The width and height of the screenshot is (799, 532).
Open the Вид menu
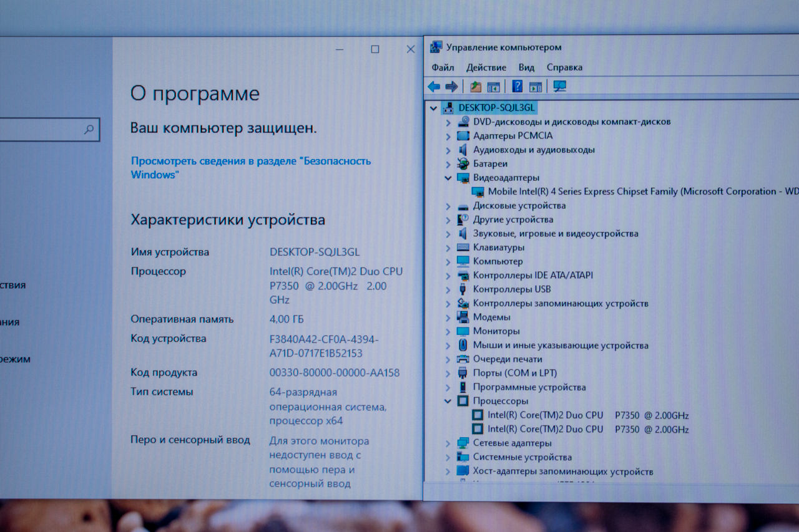526,67
